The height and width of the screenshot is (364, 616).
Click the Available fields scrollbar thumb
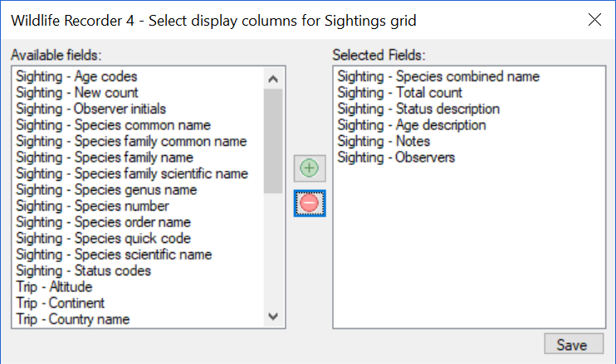point(273,141)
